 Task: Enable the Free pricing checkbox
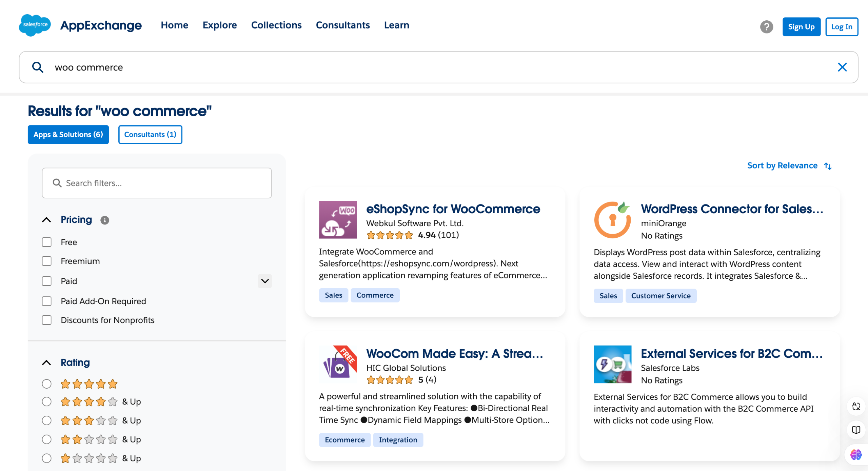[x=46, y=242]
